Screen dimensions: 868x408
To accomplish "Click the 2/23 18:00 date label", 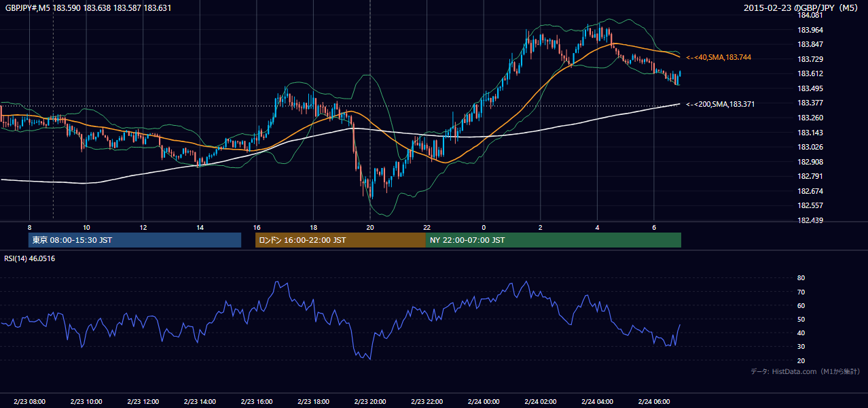I will pyautogui.click(x=313, y=402).
